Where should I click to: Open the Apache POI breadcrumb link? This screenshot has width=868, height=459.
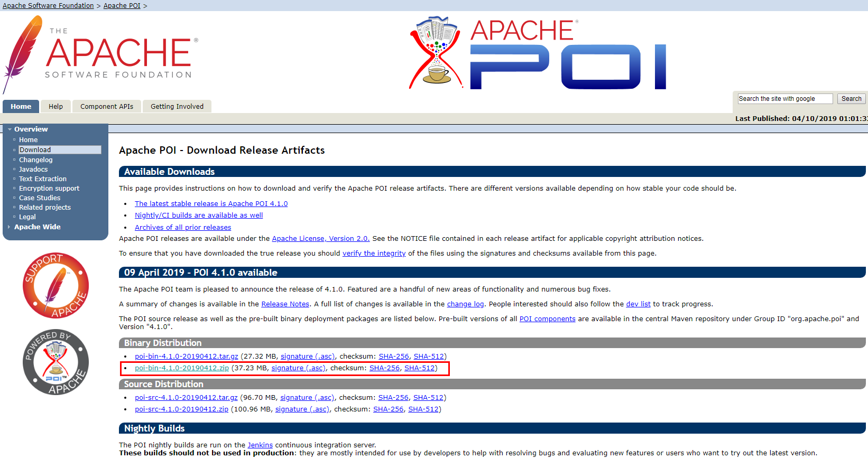click(x=122, y=5)
